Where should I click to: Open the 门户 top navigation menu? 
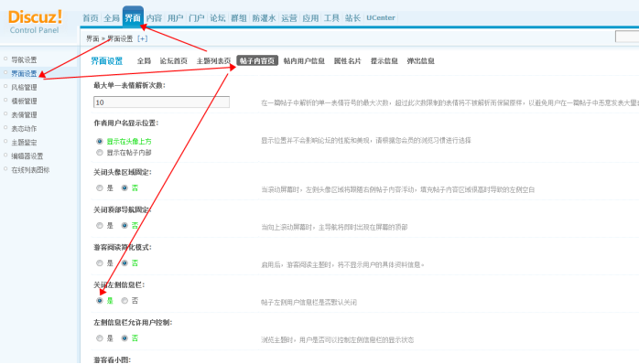pos(197,18)
